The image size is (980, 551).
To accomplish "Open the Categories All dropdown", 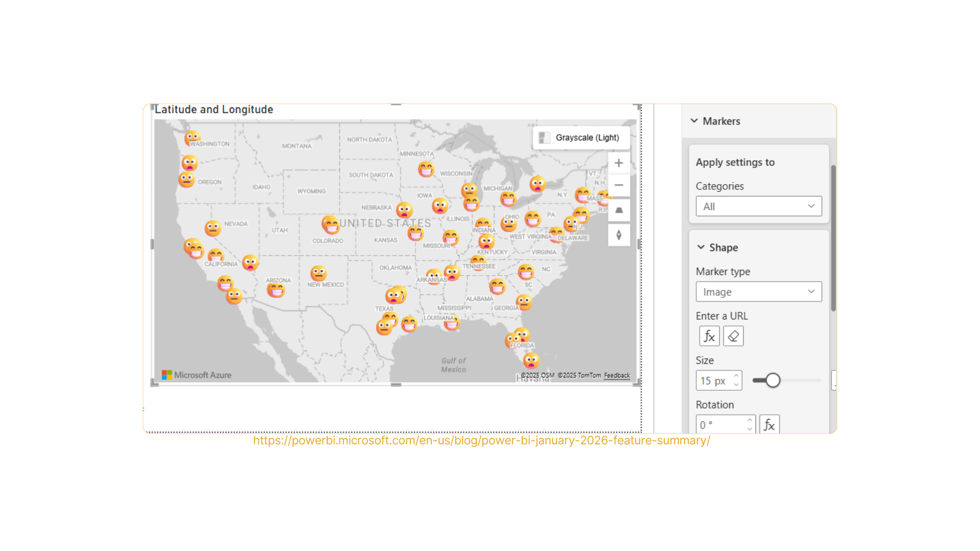I will pyautogui.click(x=758, y=206).
